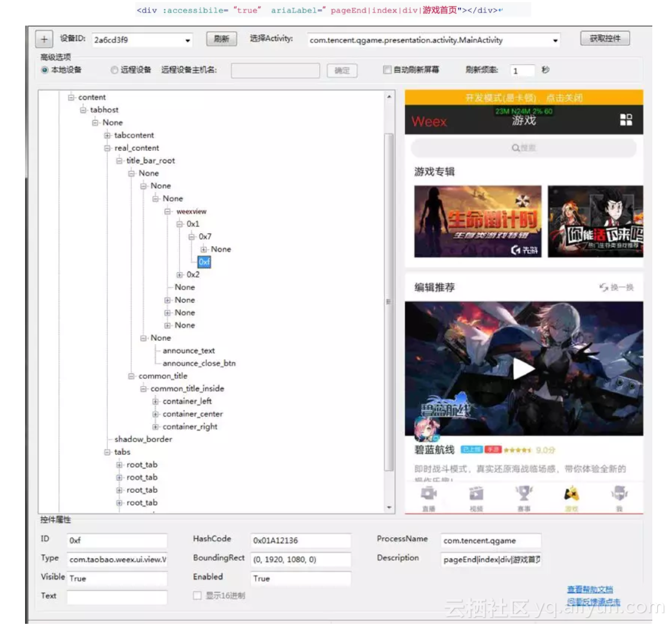Expand the 0x2 tree node
The image size is (672, 625).
179,275
